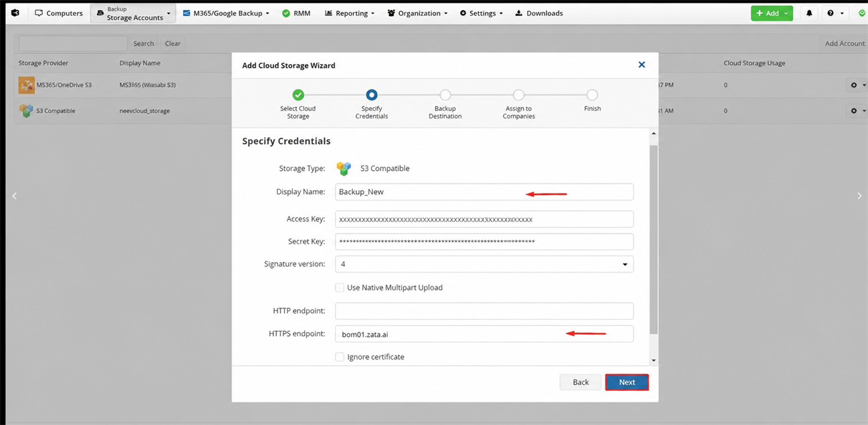The height and width of the screenshot is (425, 868).
Task: Click the Access Key field
Action: [x=484, y=220]
